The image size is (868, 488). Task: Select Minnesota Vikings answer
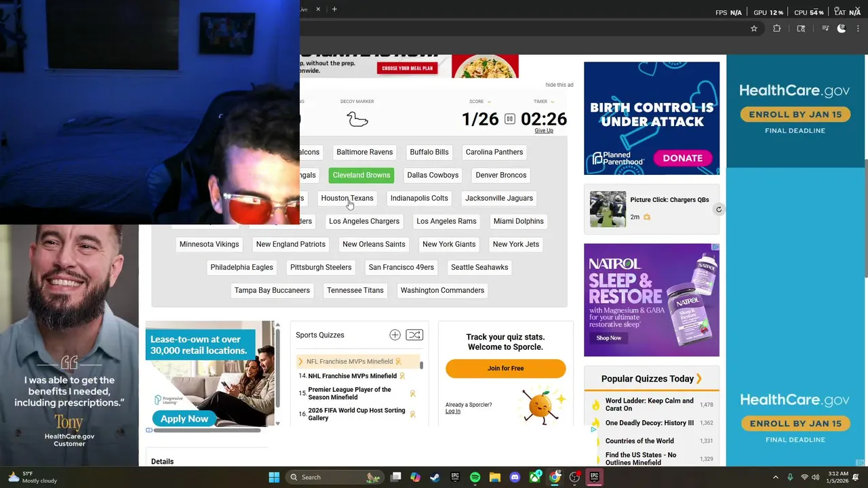[209, 244]
